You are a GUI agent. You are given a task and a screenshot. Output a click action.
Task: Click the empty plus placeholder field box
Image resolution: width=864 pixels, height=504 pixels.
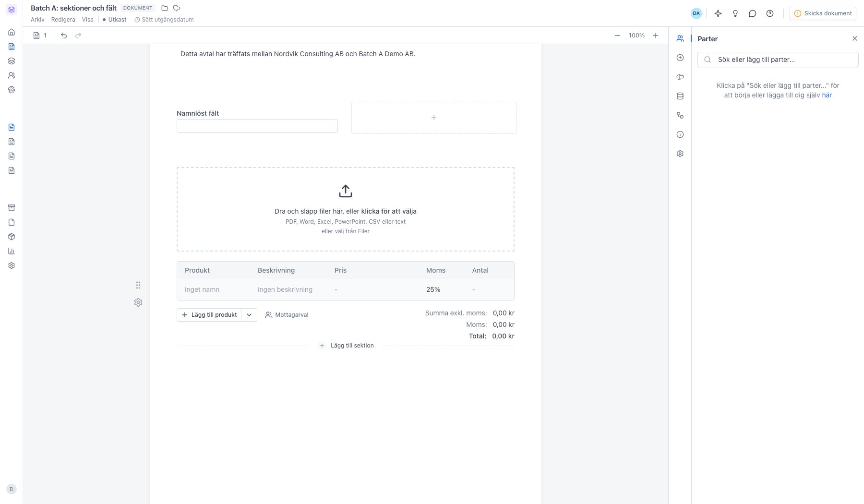click(434, 118)
